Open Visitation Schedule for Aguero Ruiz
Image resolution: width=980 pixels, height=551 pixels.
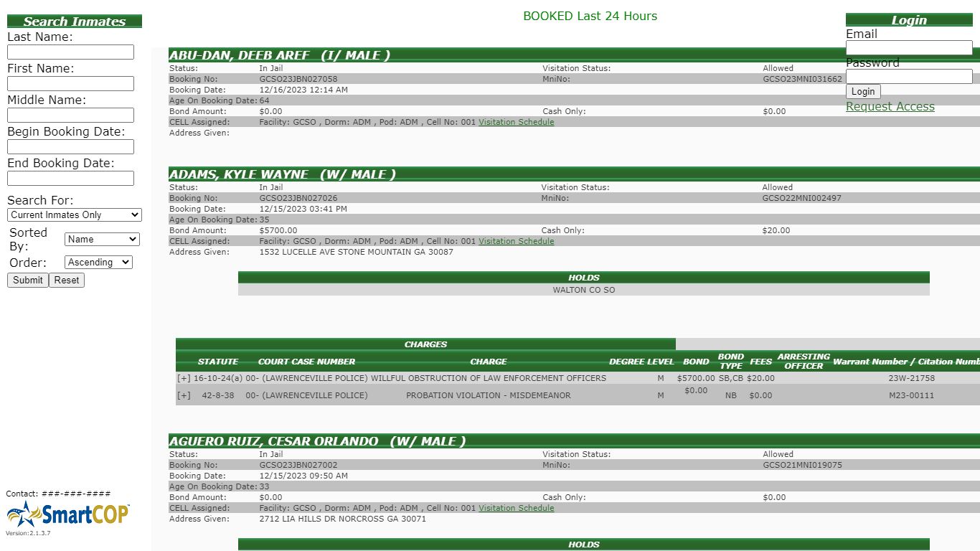(517, 508)
